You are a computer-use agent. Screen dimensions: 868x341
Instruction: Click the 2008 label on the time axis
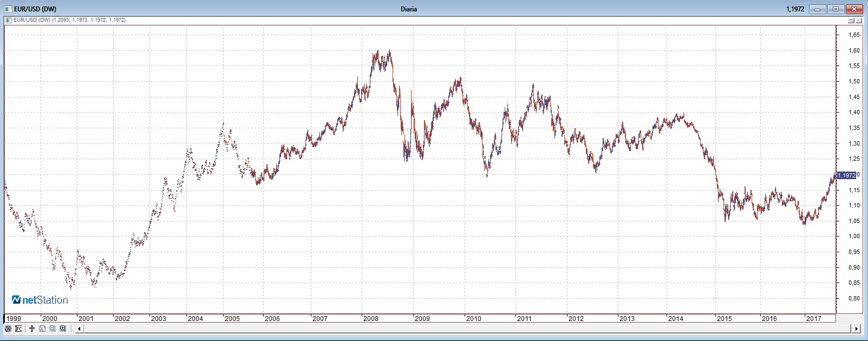pyautogui.click(x=370, y=318)
